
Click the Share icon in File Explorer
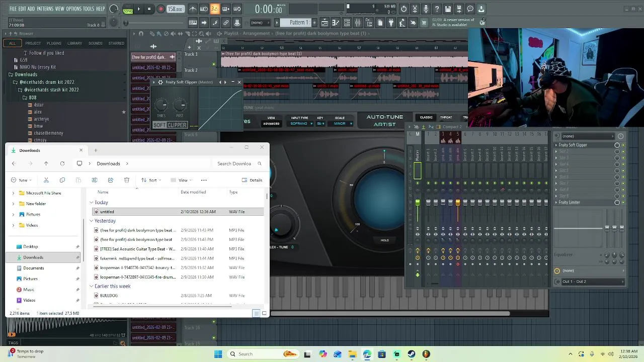point(110,180)
